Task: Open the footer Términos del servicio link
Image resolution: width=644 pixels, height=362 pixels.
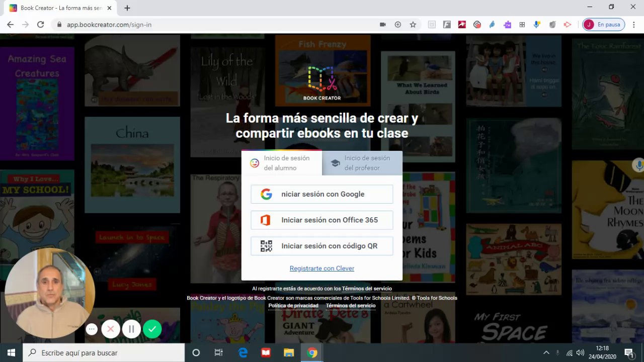Action: [351, 306]
